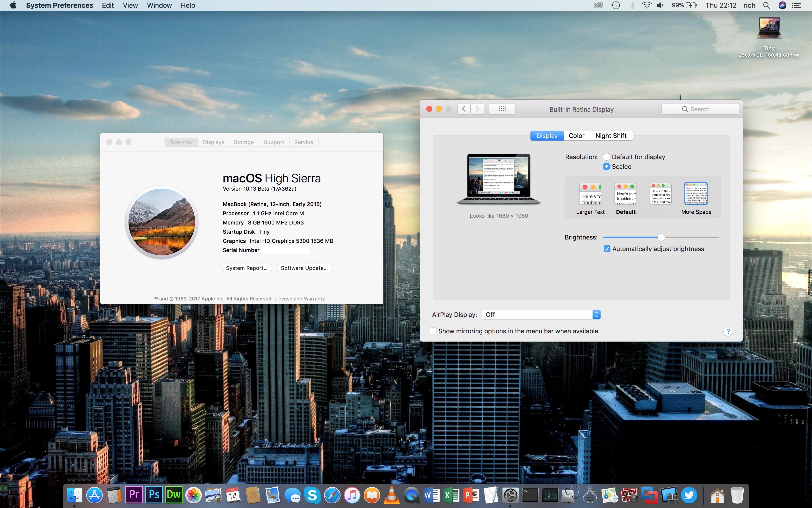
Task: Open Time Machine menu bar icon
Action: [x=615, y=5]
